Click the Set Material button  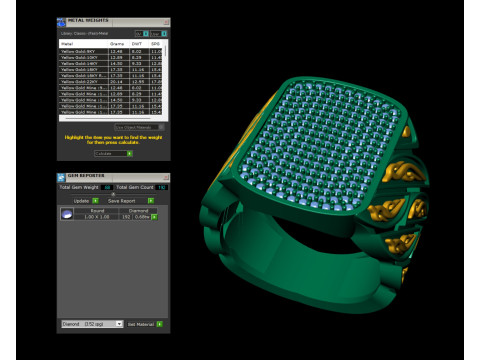click(x=144, y=324)
